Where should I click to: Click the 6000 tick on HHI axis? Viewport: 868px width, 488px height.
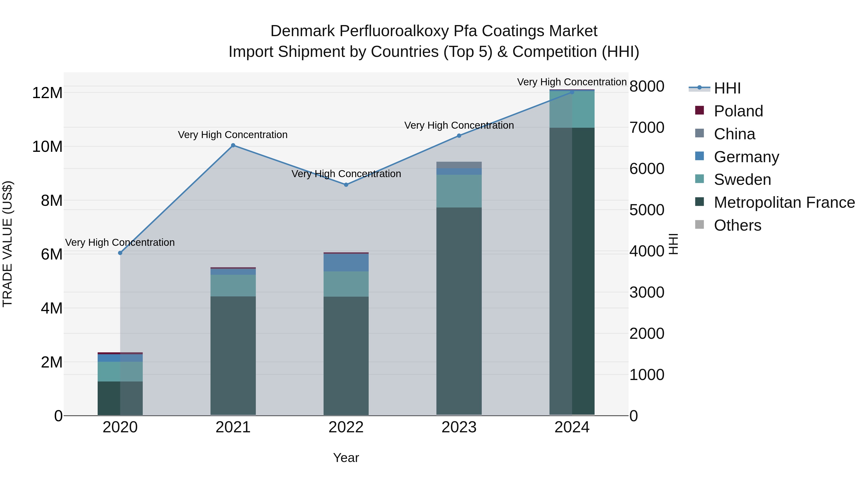tap(647, 169)
